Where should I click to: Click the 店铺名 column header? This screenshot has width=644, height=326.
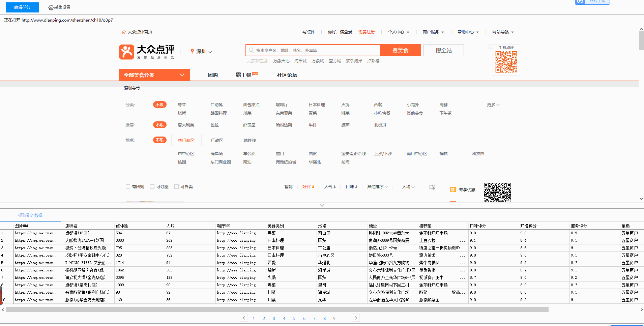[89, 226]
